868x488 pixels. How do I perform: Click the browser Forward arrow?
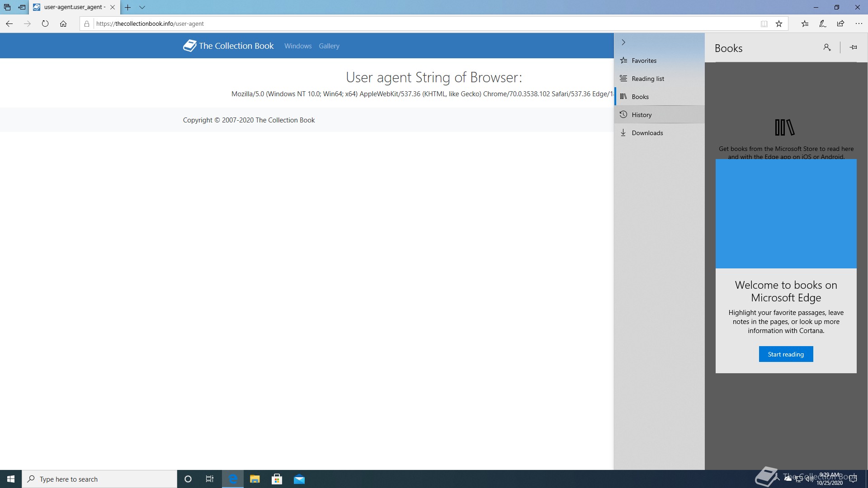[27, 23]
